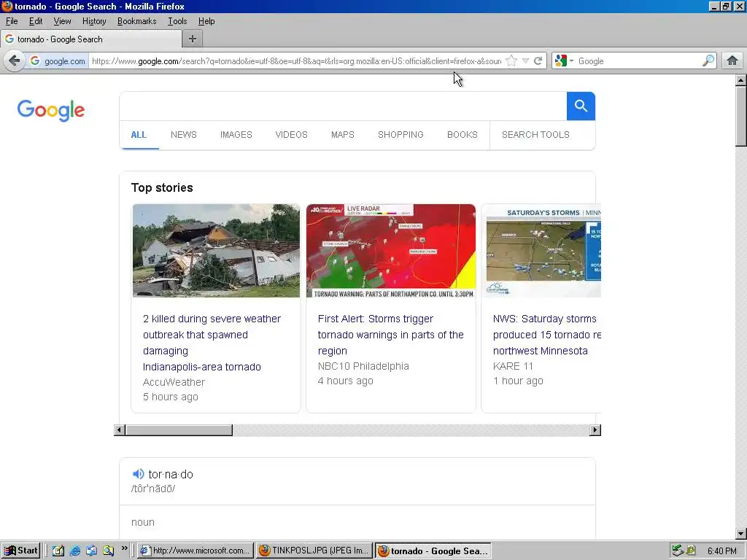Image resolution: width=747 pixels, height=560 pixels.
Task: Open the View menu
Action: pyautogui.click(x=62, y=21)
